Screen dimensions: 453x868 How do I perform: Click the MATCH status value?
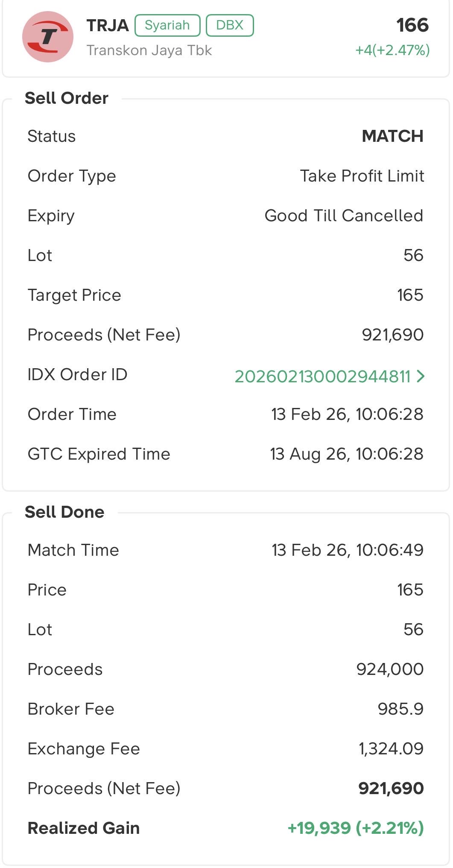coord(392,136)
